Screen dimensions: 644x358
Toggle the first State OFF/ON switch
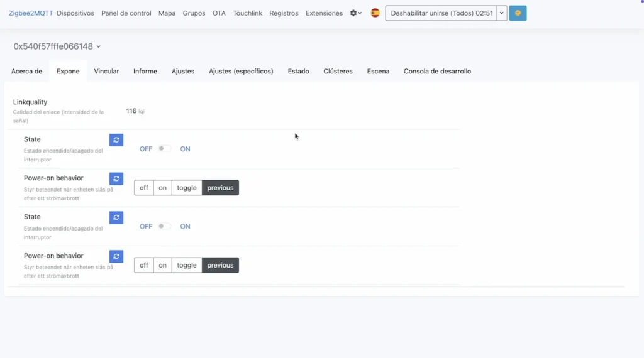click(x=164, y=149)
